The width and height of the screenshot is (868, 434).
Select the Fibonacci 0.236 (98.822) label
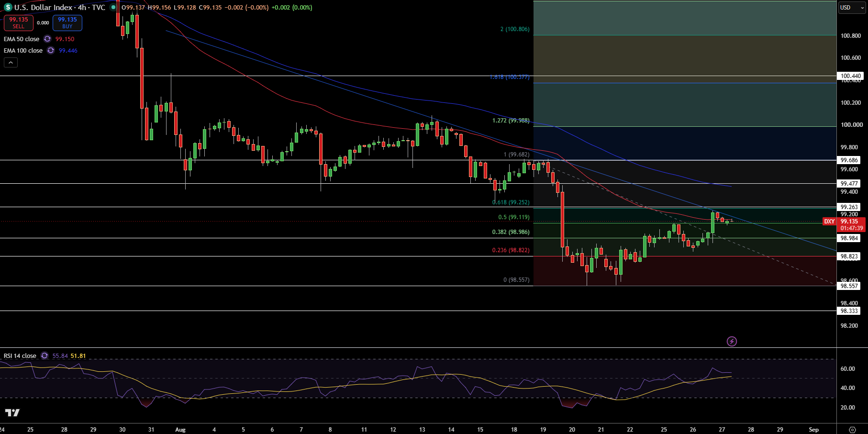click(511, 250)
